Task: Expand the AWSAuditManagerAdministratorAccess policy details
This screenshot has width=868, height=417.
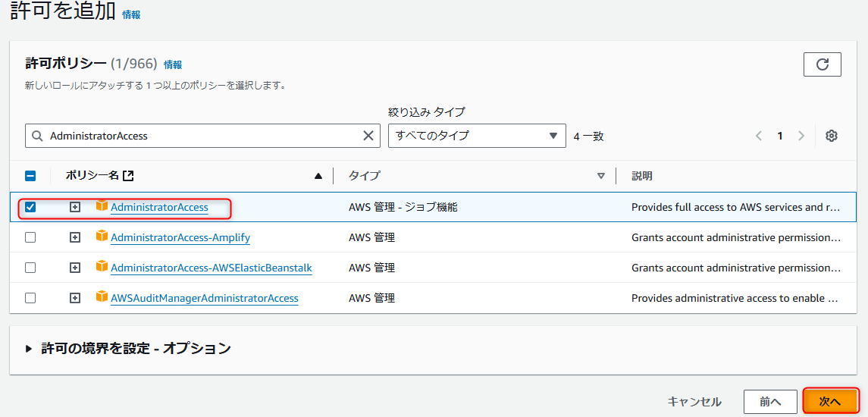Action: pos(75,298)
